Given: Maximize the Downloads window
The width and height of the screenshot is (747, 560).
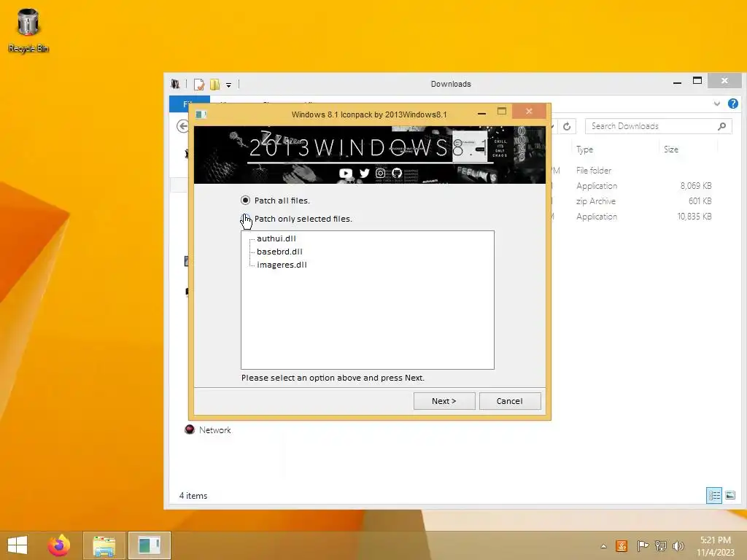Looking at the screenshot, I should point(697,81).
